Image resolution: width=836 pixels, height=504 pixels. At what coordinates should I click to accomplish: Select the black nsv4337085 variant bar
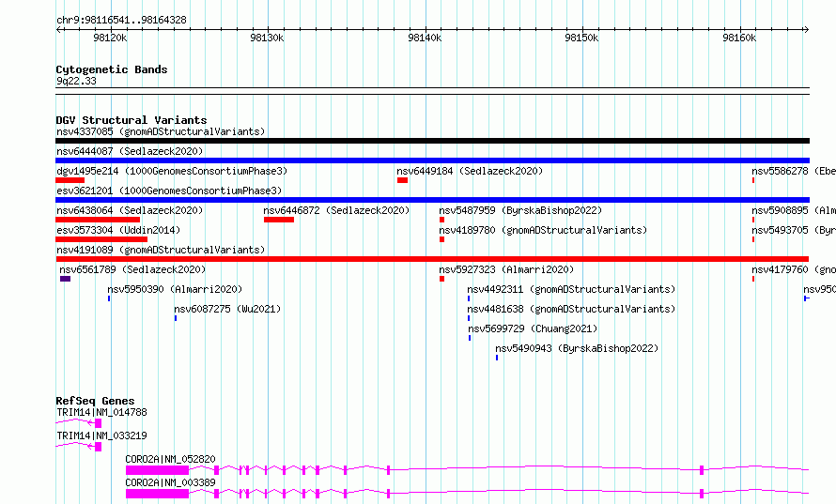point(432,141)
